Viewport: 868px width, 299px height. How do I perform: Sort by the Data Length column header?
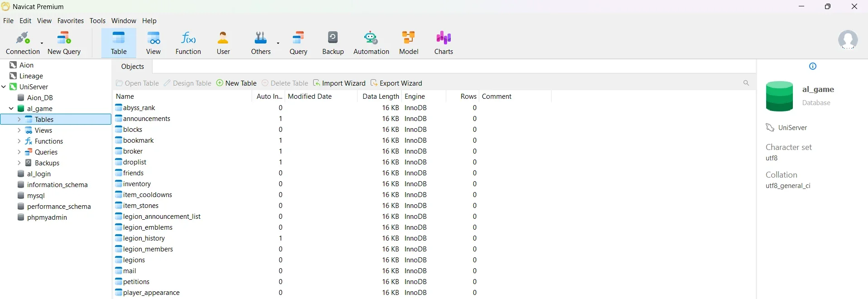[x=380, y=96]
